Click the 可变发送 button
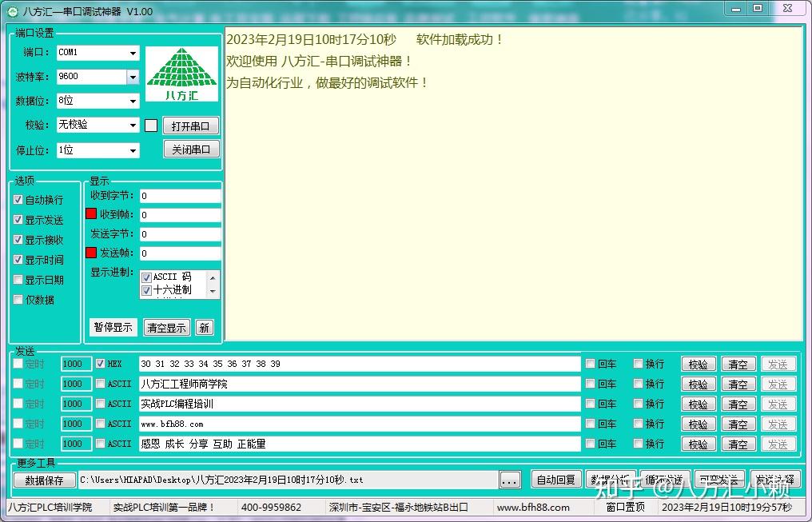 click(719, 480)
